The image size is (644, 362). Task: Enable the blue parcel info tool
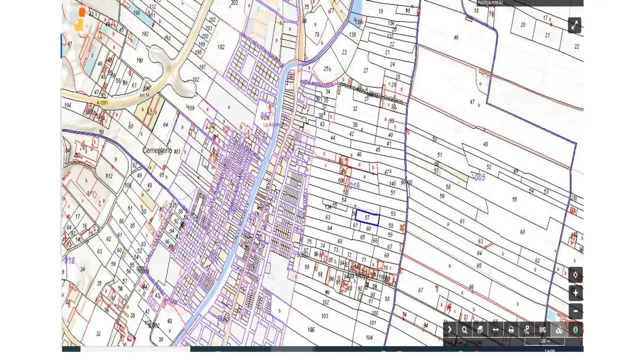[576, 330]
